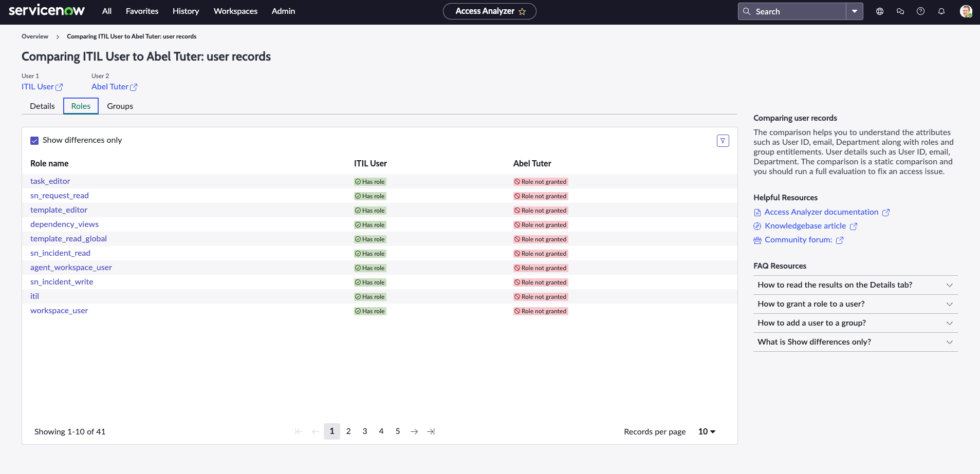Image resolution: width=980 pixels, height=474 pixels.
Task: Click the Knowledgebase article icon
Action: click(757, 226)
